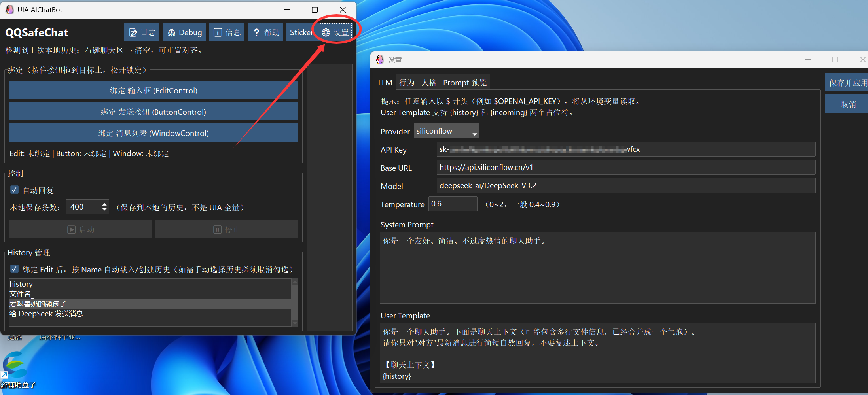Image resolution: width=868 pixels, height=395 pixels.
Task: Click the 绑定 消息列表 (WindowControl) bind button
Action: (153, 133)
